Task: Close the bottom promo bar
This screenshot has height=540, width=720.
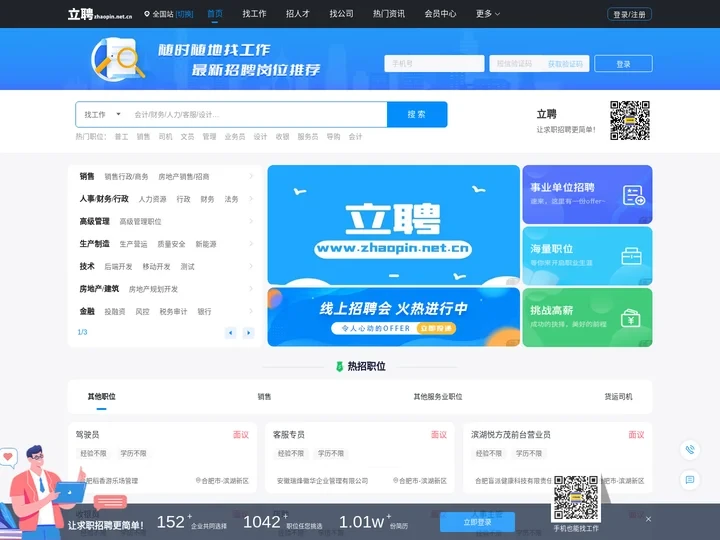Action: coord(648,519)
